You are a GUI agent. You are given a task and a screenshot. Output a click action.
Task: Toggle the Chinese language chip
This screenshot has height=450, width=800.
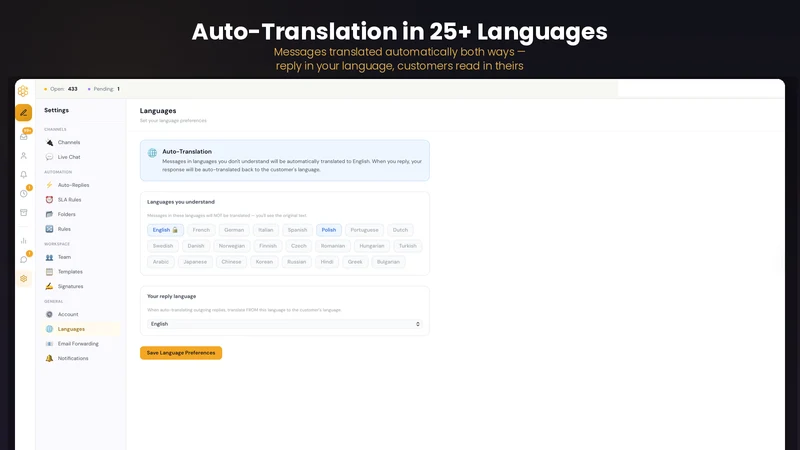coord(231,262)
